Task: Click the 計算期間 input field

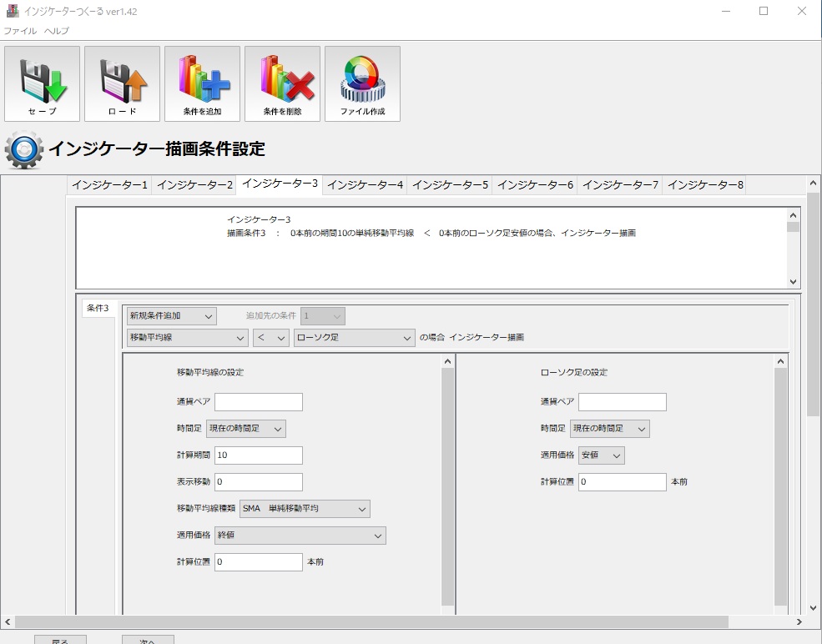Action: tap(258, 455)
